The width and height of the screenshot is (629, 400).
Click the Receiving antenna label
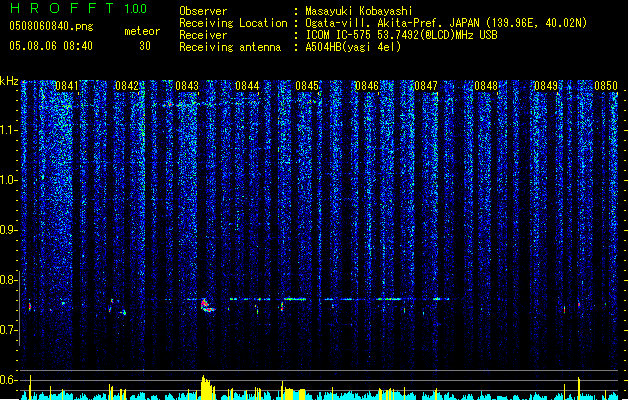[230, 47]
